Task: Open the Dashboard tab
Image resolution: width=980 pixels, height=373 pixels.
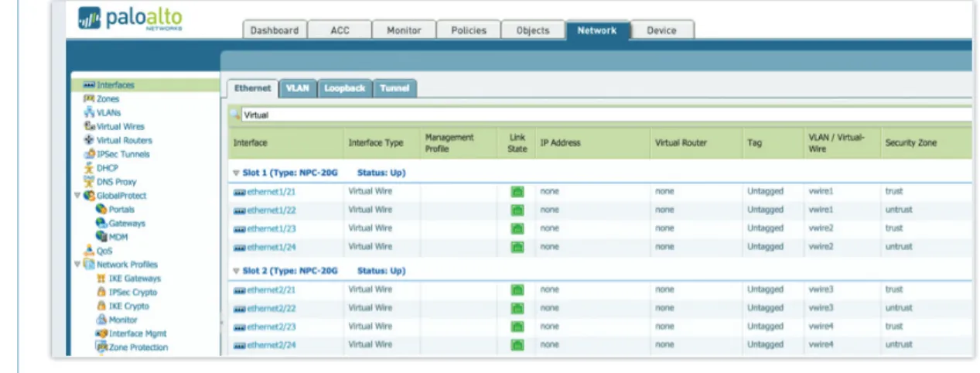Action: (x=274, y=30)
